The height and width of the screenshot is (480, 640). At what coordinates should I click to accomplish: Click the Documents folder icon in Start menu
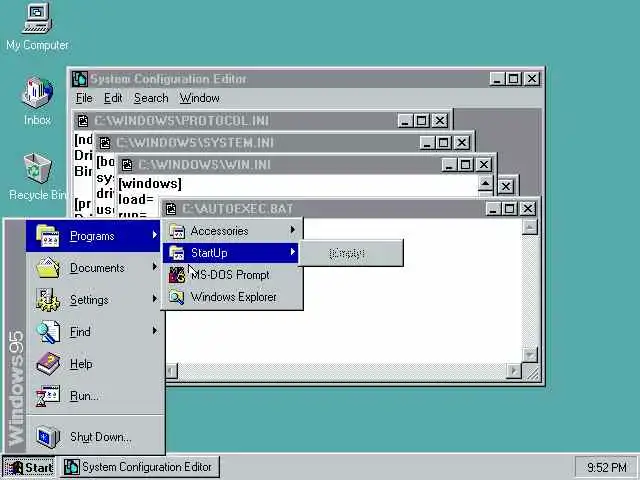[x=48, y=268]
